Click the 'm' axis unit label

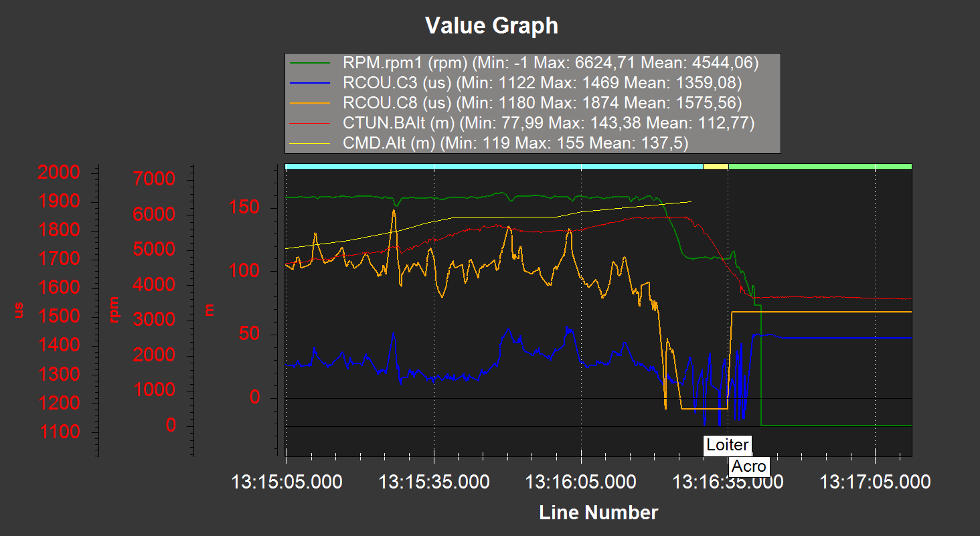pos(210,310)
